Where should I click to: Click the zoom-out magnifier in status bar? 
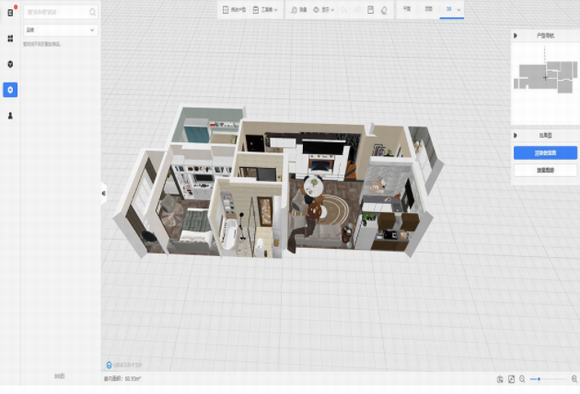pyautogui.click(x=522, y=379)
